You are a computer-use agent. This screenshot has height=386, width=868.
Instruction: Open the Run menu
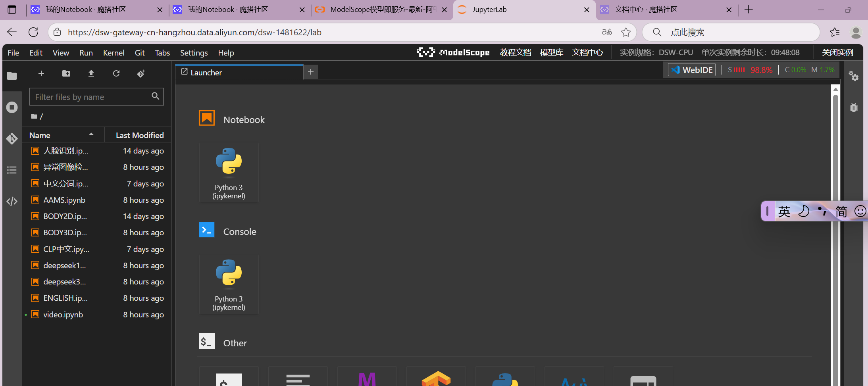[x=86, y=53]
